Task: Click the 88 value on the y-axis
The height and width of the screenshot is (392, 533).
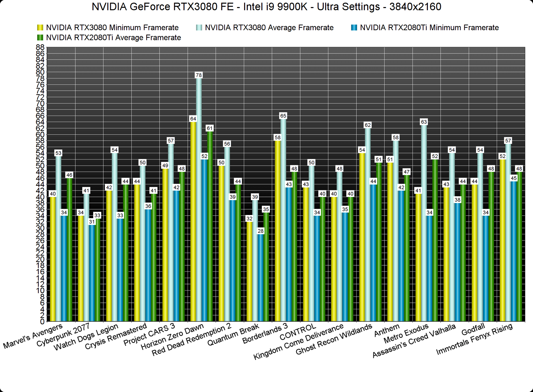Action: (40, 47)
